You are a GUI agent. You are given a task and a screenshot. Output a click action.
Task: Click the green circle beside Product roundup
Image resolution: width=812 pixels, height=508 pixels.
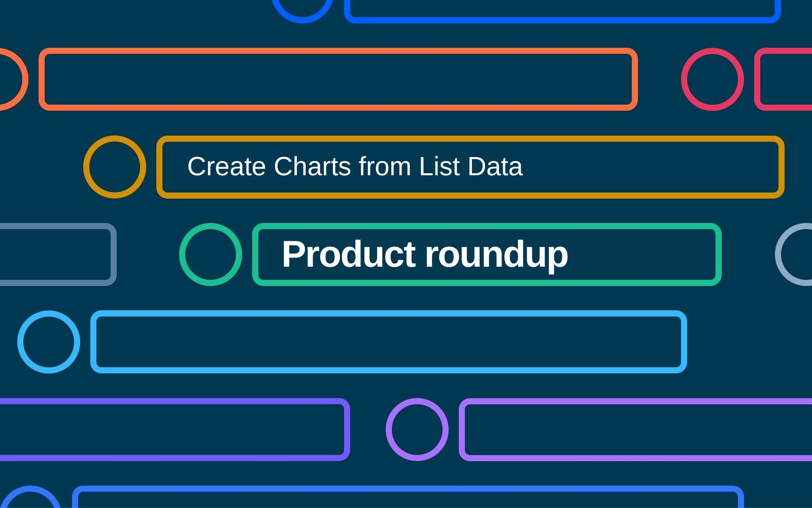[211, 254]
